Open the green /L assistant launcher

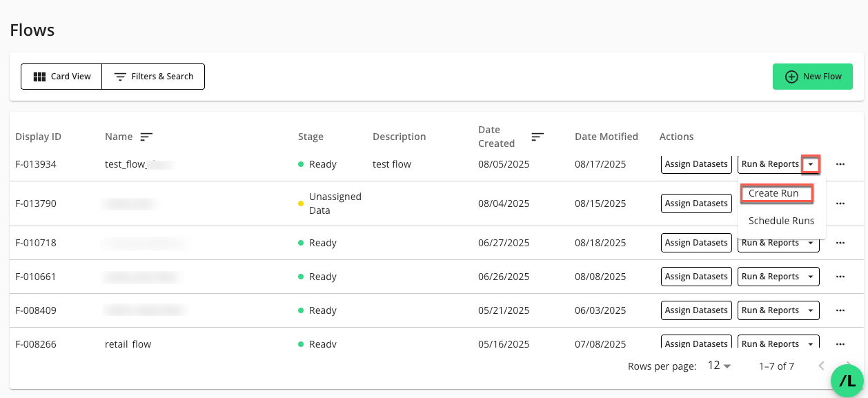pyautogui.click(x=848, y=381)
